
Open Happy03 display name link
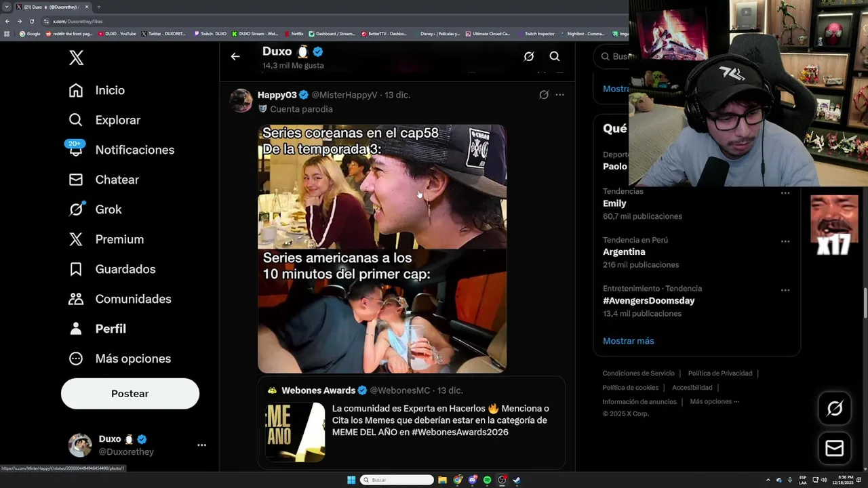277,95
